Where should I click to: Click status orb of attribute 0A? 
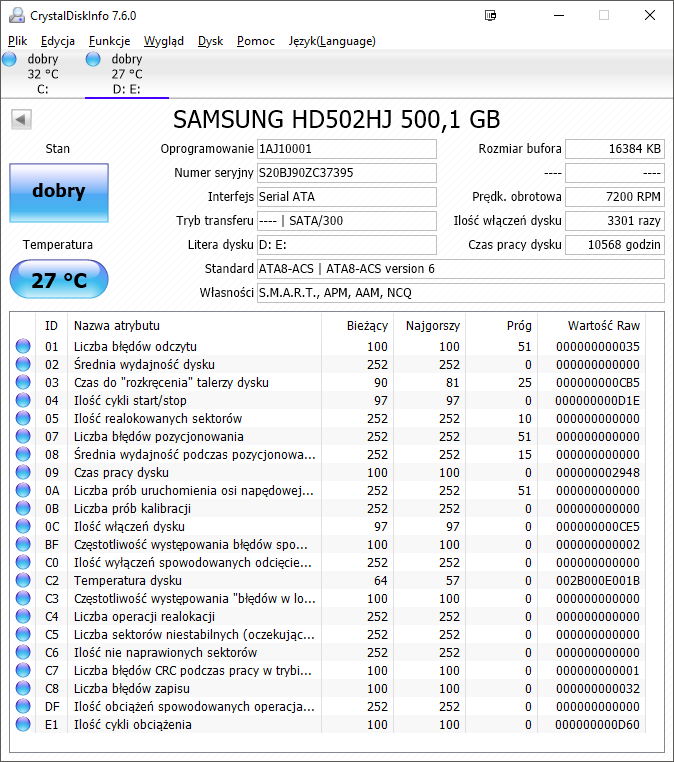(x=23, y=490)
